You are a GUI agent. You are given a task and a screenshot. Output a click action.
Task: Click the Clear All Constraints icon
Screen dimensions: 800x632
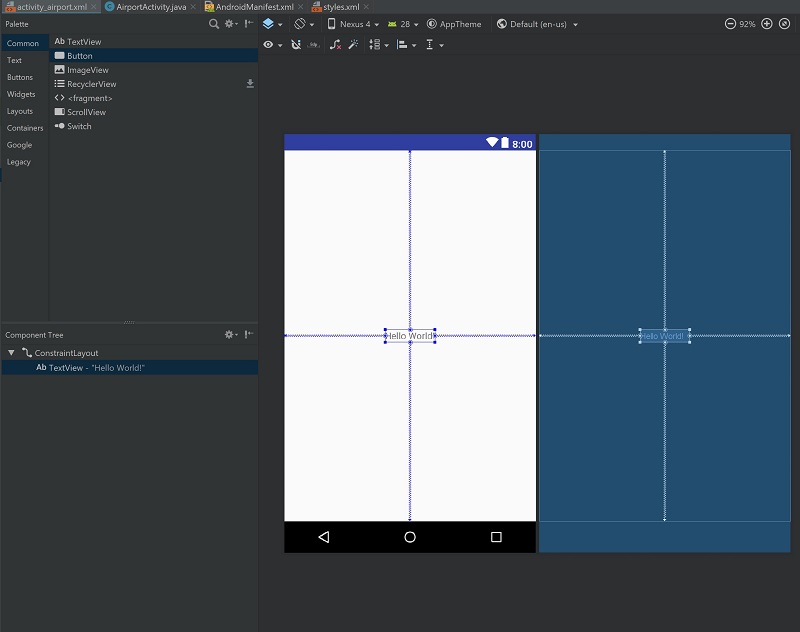pyautogui.click(x=335, y=45)
